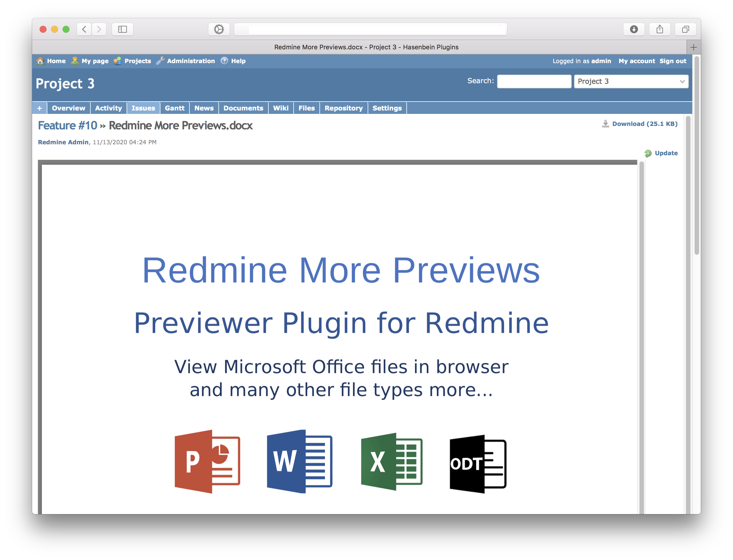
Task: Show all tabs overview button
Action: click(x=685, y=29)
